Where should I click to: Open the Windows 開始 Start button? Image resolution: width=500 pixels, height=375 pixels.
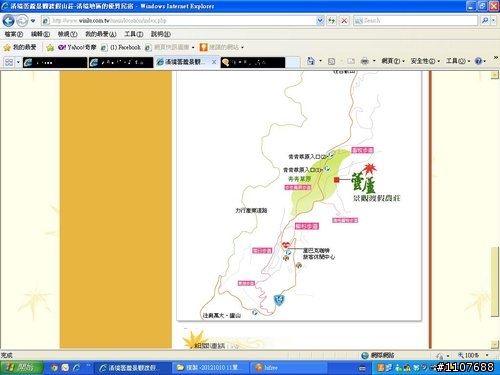coord(22,368)
